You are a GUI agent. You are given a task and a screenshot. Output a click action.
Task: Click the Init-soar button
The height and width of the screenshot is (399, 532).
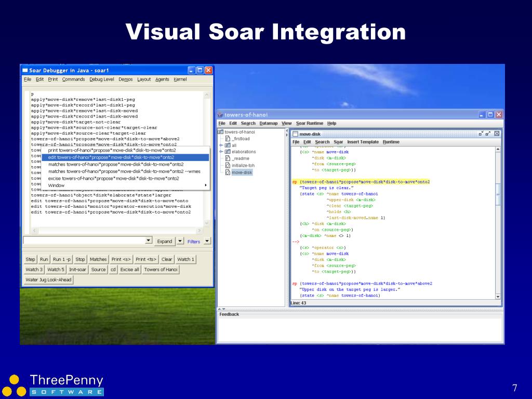pos(78,270)
